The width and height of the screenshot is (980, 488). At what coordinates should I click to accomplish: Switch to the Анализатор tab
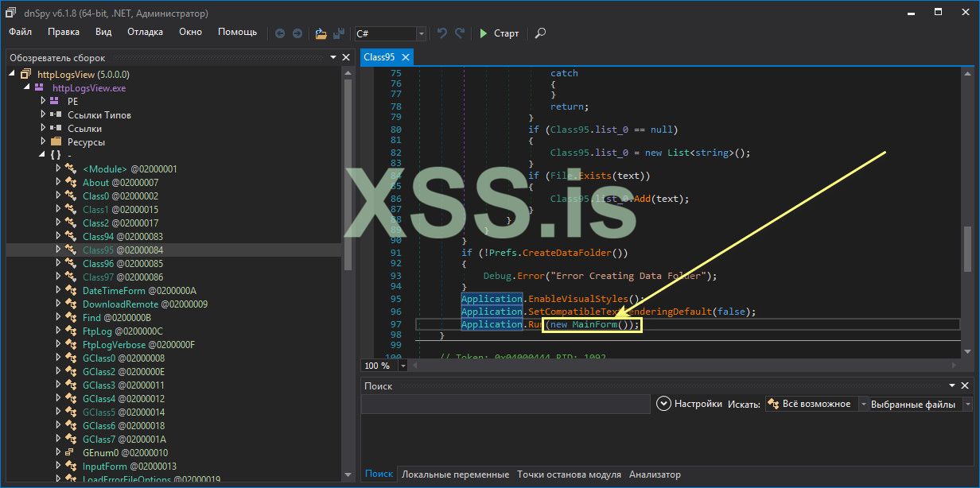pyautogui.click(x=655, y=474)
